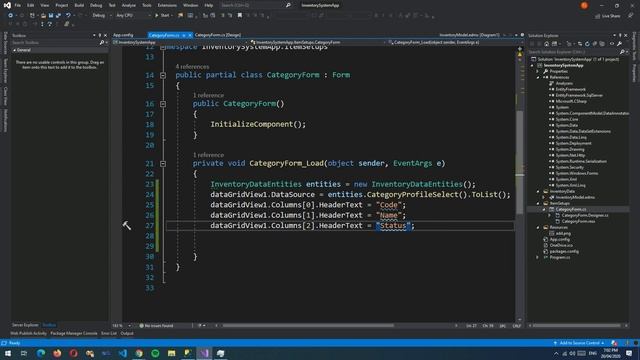Click the search magnifier in title bar
This screenshot has height=360, width=640.
[x=288, y=5]
